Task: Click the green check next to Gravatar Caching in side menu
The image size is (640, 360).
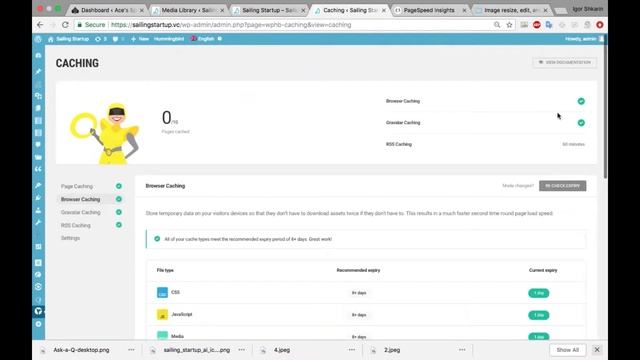Action: (119, 212)
